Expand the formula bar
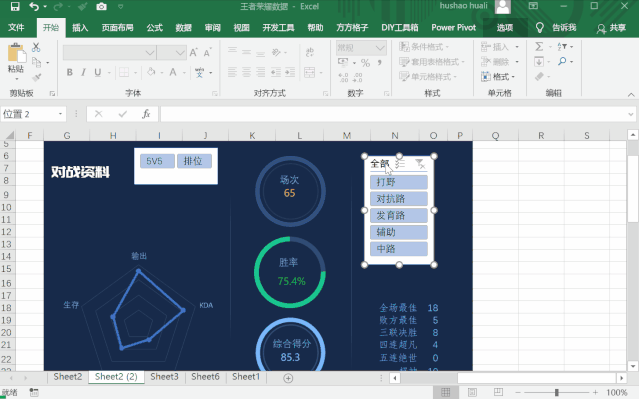Screen dimensions: 639x399 pos(631,115)
